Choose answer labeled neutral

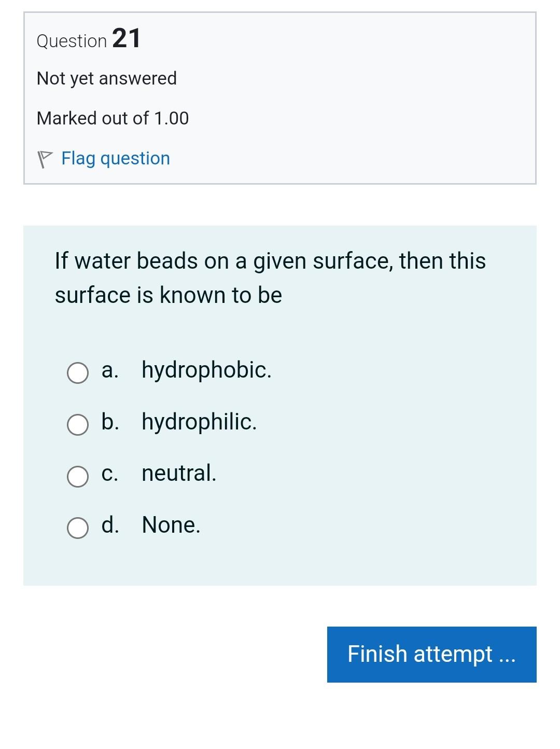coord(178,473)
